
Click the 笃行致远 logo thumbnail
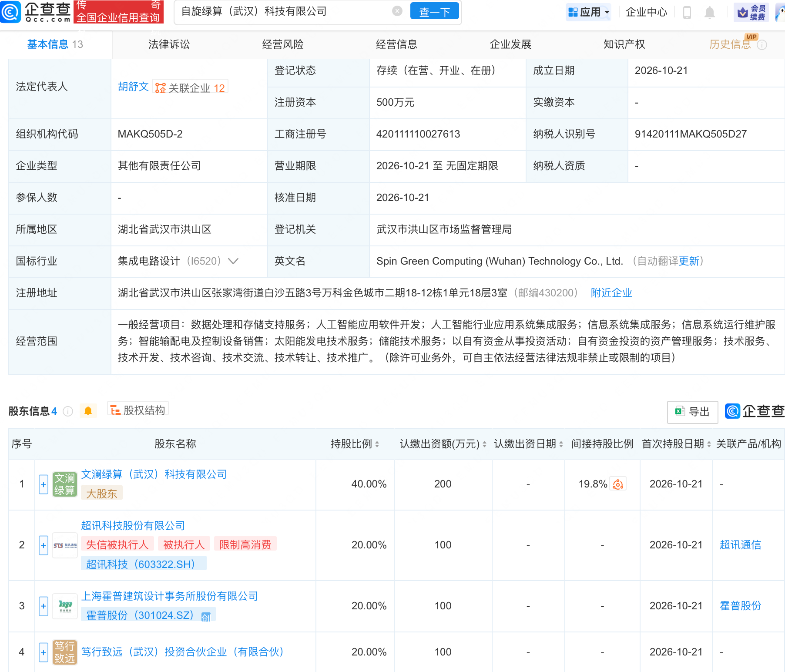(64, 652)
